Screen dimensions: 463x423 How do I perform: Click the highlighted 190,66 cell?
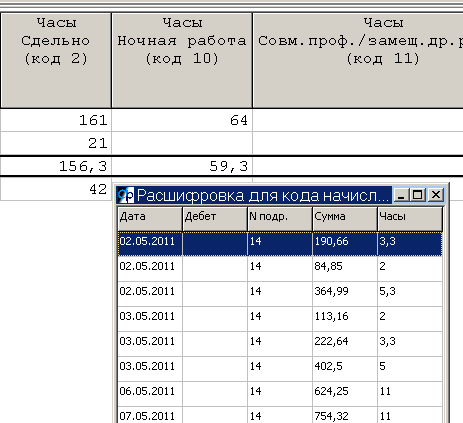coord(345,244)
